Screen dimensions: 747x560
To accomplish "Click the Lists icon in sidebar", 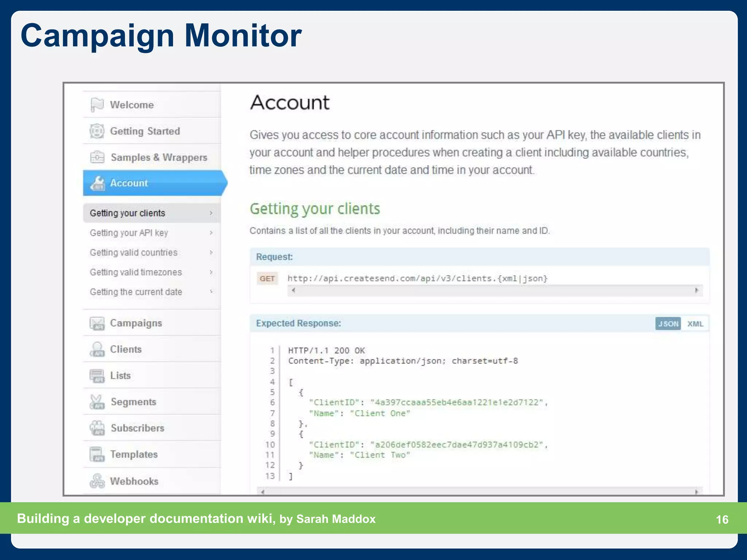I will pos(97,376).
